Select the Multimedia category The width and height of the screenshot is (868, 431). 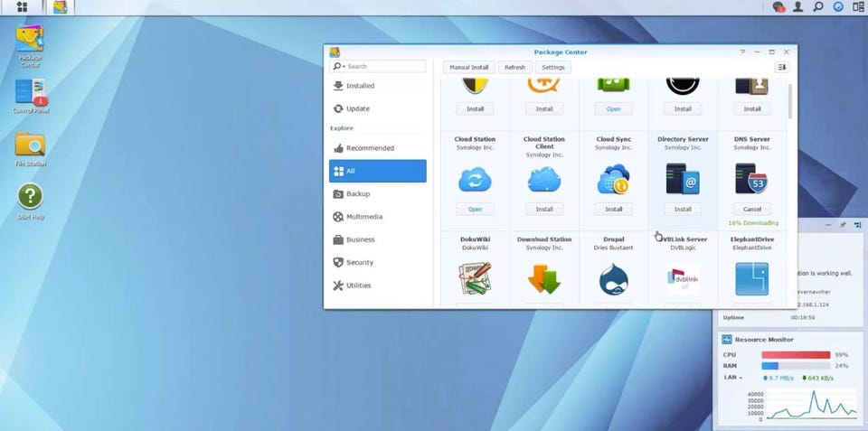(x=378, y=217)
